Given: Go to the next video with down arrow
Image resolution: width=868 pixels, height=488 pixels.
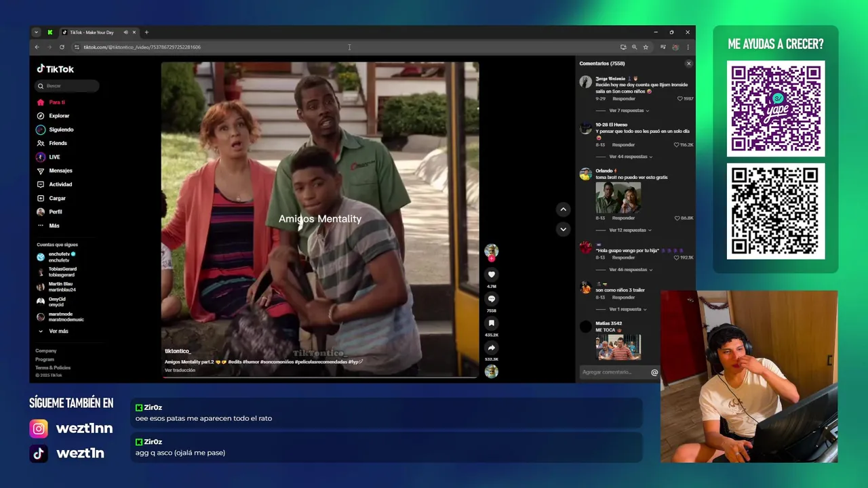Looking at the screenshot, I should point(563,229).
